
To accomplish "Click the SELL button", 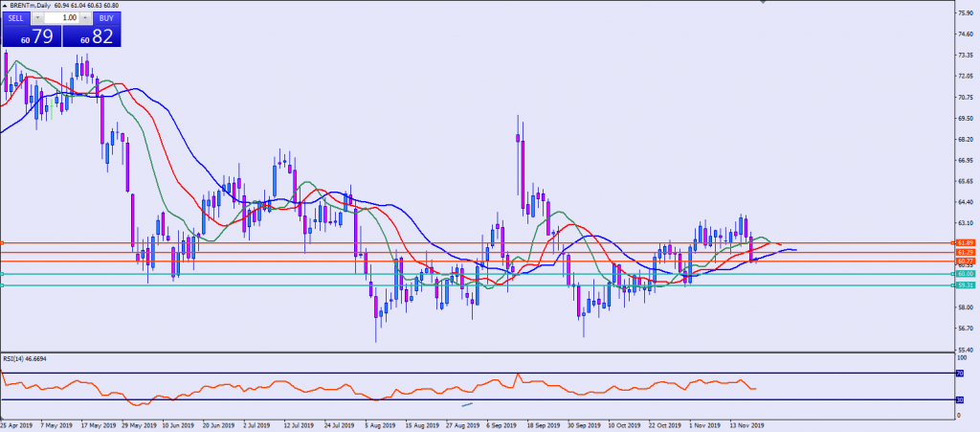I will coord(17,17).
